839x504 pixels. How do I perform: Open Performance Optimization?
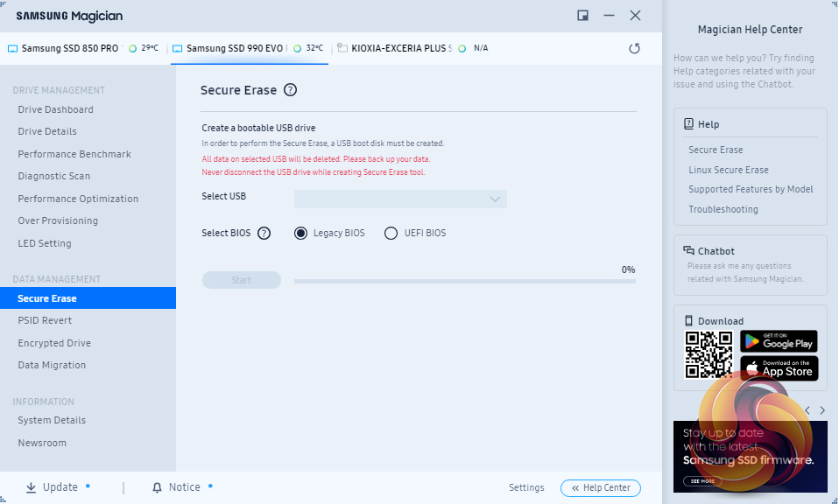tap(78, 199)
